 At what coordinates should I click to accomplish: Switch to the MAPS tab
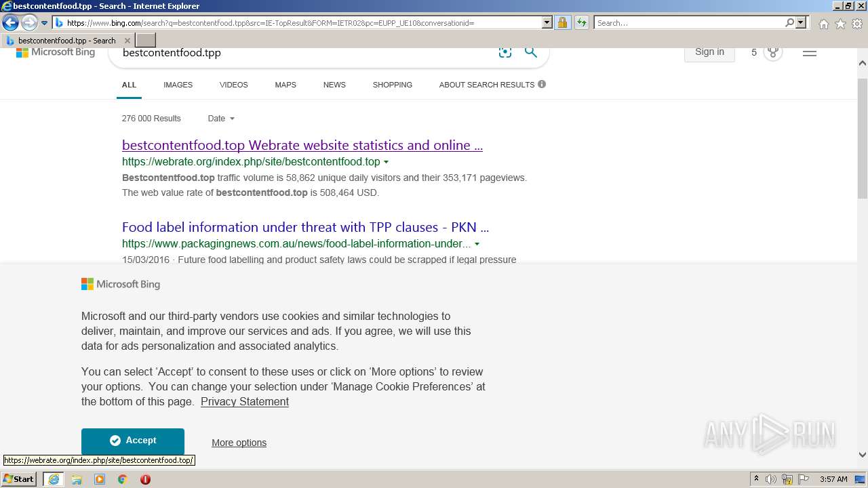pyautogui.click(x=285, y=85)
